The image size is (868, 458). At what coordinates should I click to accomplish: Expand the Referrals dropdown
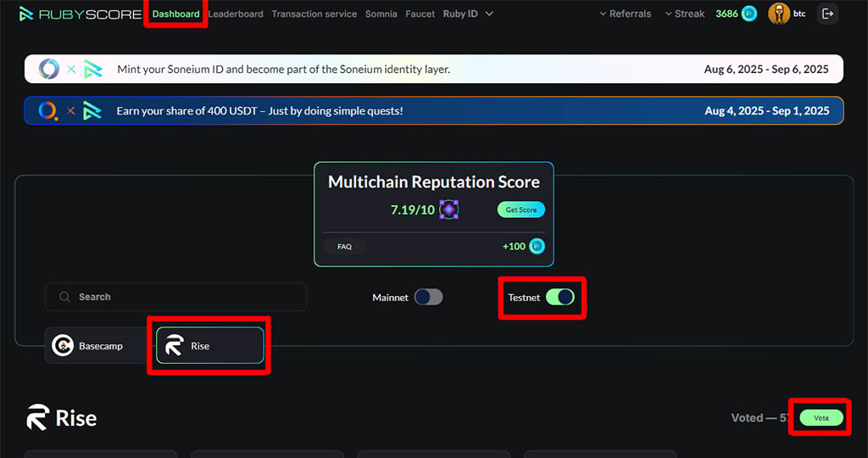(626, 14)
